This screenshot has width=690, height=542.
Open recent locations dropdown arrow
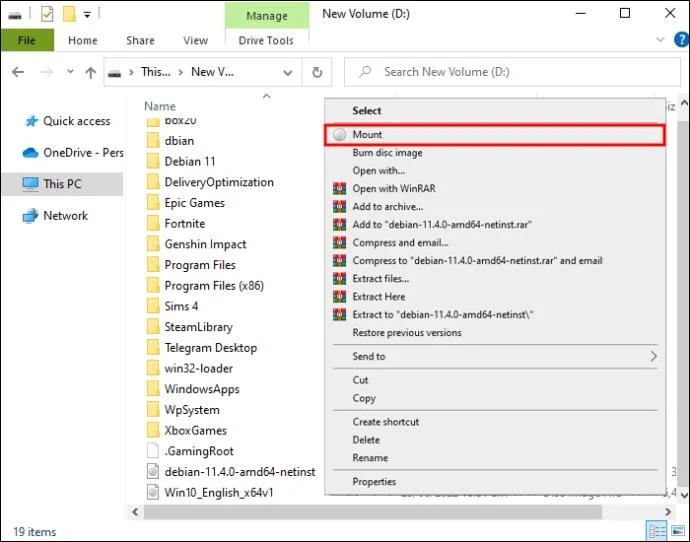coord(70,71)
